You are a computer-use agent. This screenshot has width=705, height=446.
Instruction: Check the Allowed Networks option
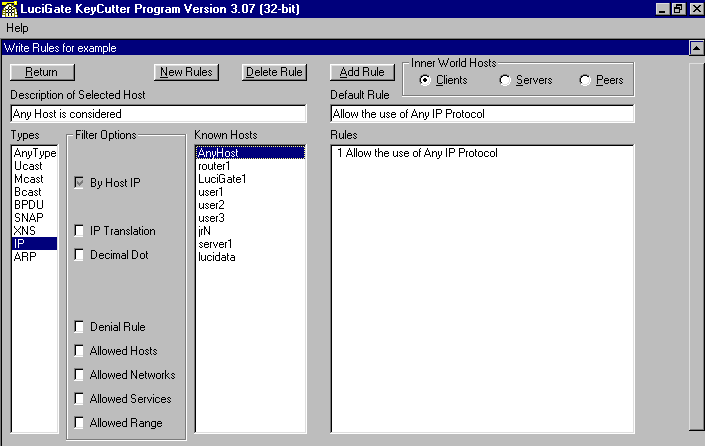(x=79, y=375)
